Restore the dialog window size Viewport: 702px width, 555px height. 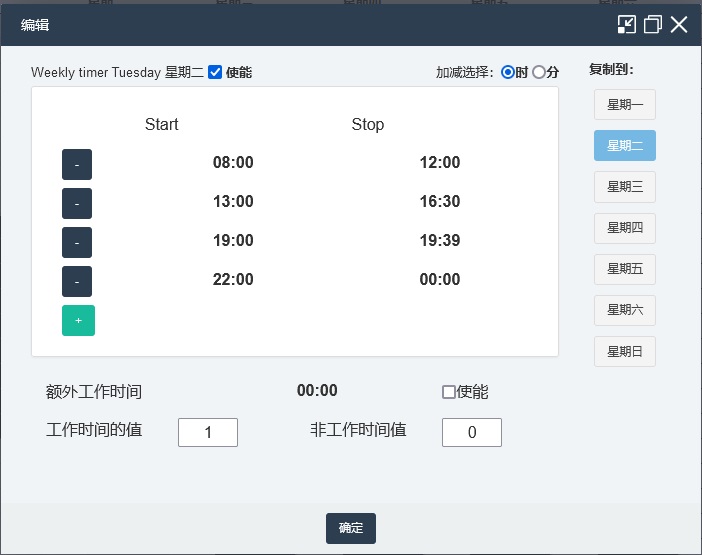653,25
